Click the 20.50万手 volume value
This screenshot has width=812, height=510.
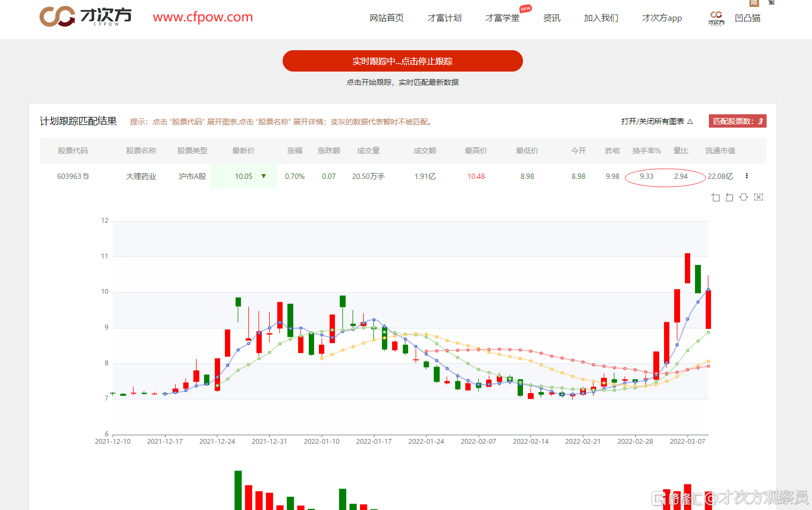369,176
